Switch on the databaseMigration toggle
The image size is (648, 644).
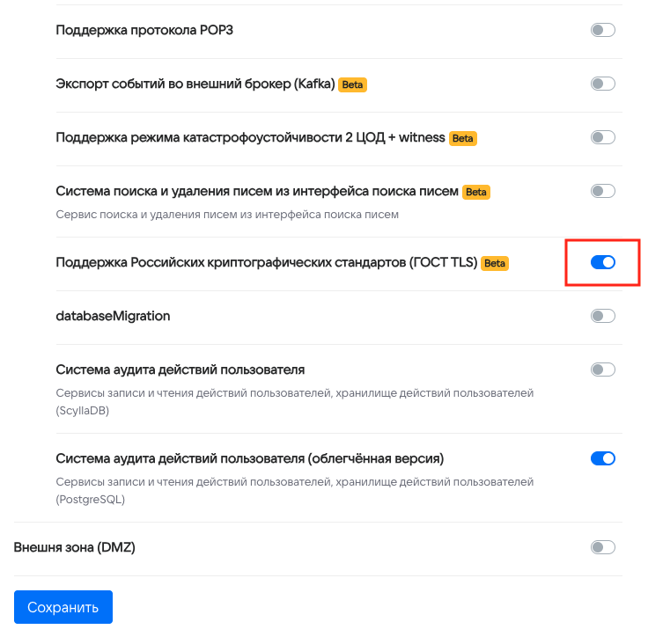602,316
